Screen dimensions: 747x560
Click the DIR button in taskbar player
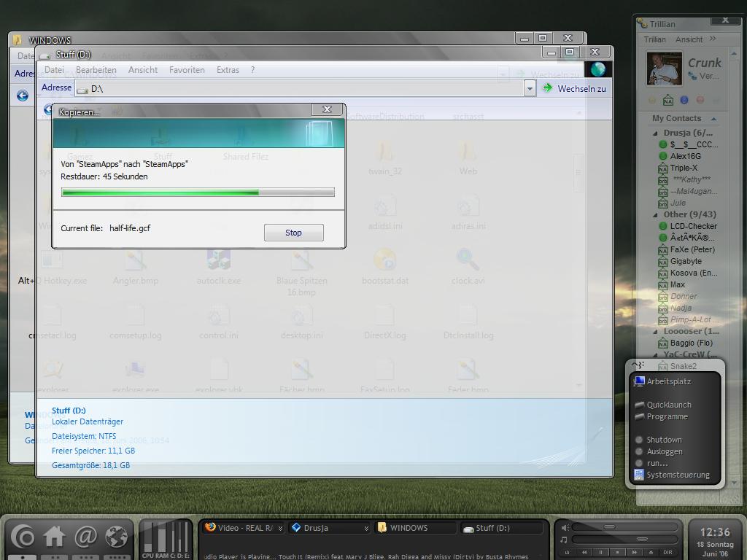(668, 553)
